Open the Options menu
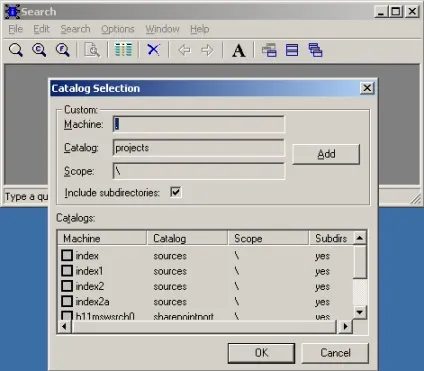The width and height of the screenshot is (424, 371). [118, 29]
